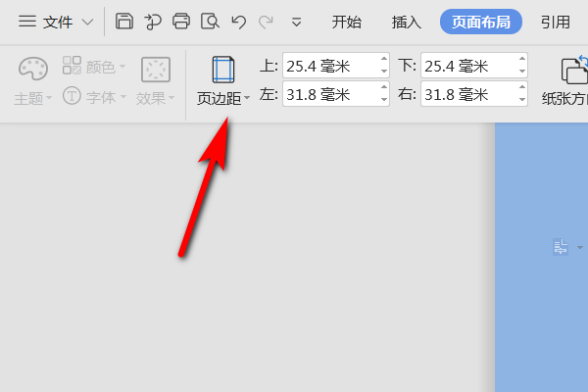The image size is (588, 392).
Task: Expand the 文件 menu dropdown arrow
Action: tap(88, 22)
